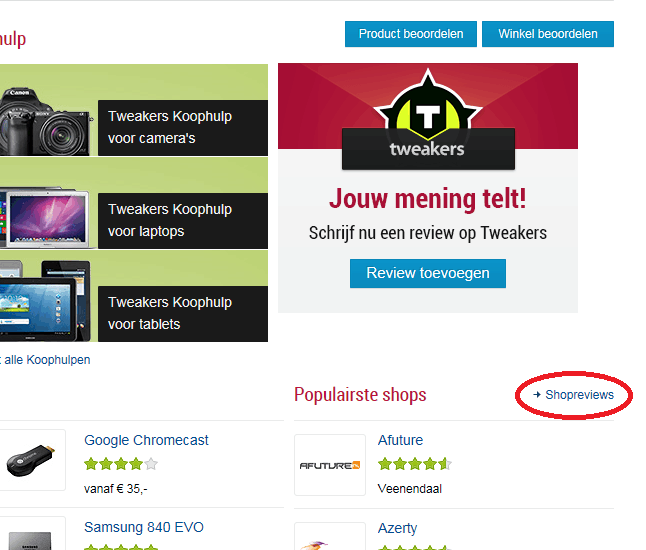Click the Afuture star rating
This screenshot has width=646, height=550.
[415, 464]
